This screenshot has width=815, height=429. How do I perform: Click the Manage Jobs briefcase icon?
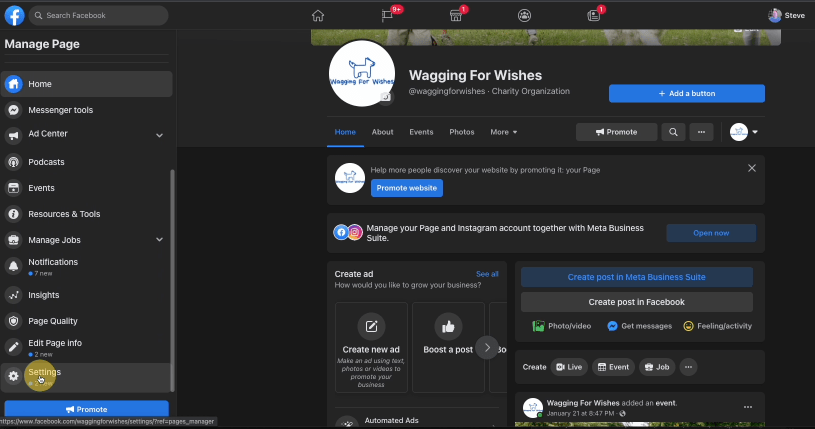pos(14,240)
